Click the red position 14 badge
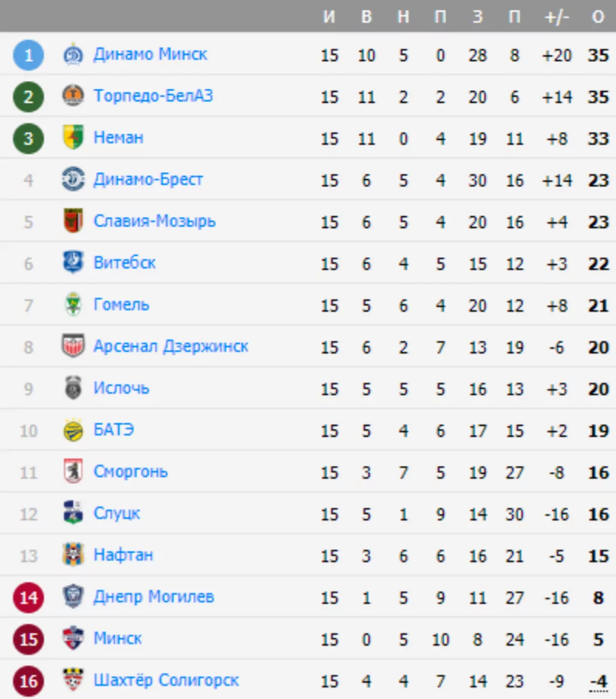 tap(28, 598)
